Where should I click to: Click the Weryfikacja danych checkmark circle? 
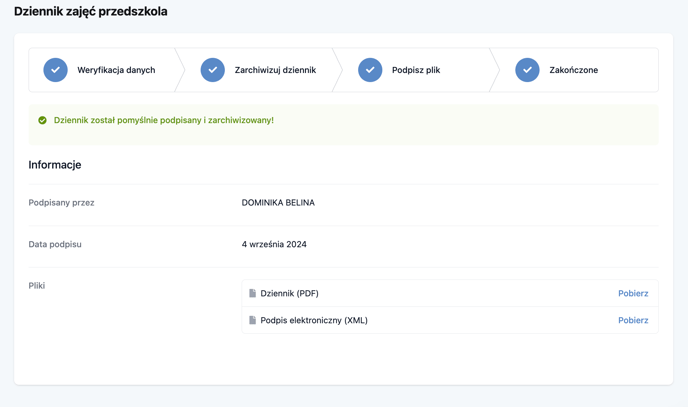pyautogui.click(x=55, y=70)
